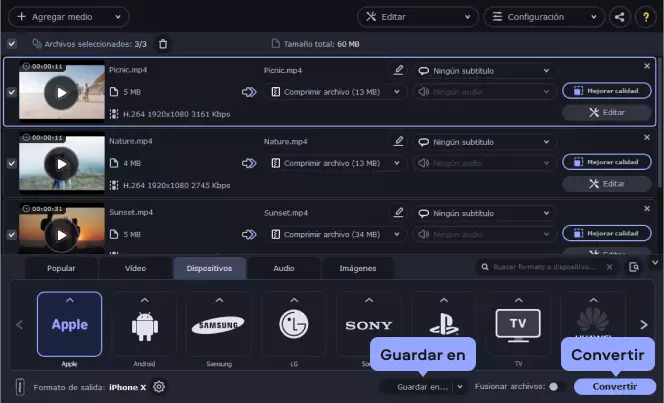664x403 pixels.
Task: Rename Sunset.mp4 output with pencil icon
Action: (398, 213)
